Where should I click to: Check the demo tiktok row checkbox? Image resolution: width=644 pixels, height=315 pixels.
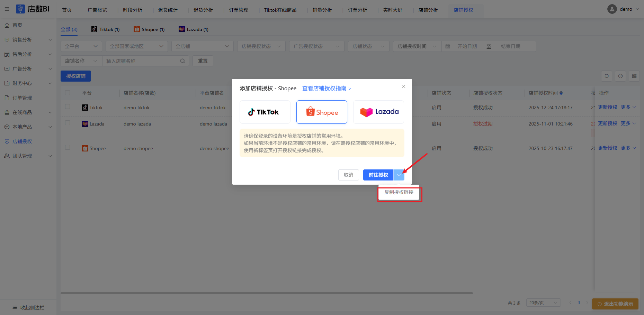[x=68, y=106]
